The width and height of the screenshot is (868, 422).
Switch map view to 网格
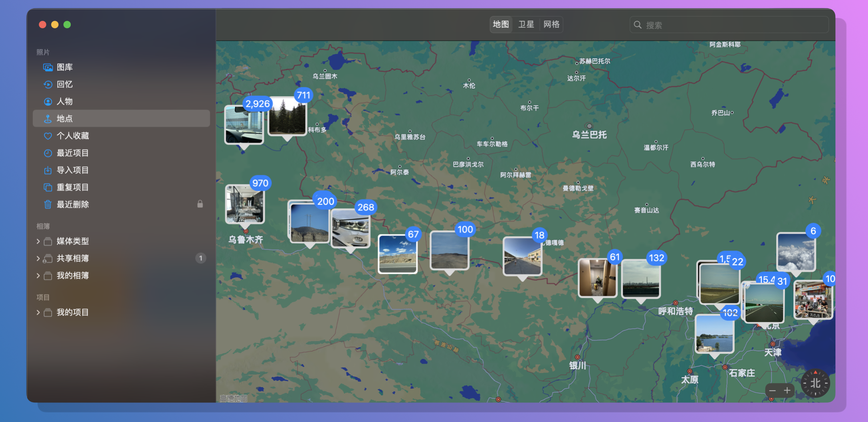point(551,24)
